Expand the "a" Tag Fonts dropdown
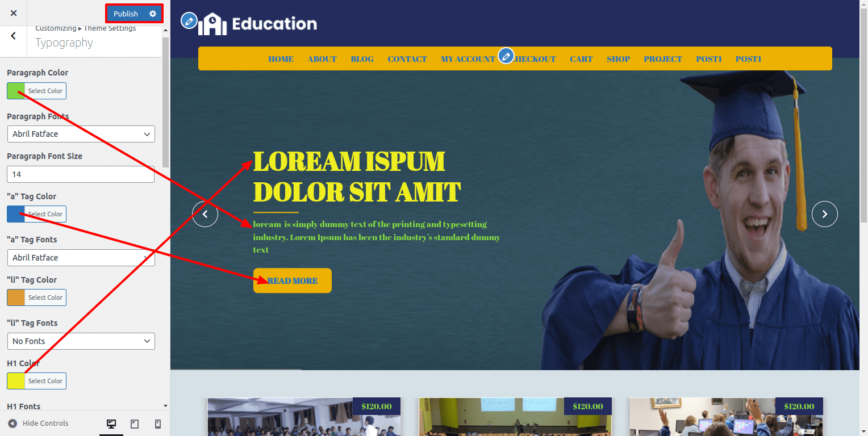 [81, 258]
